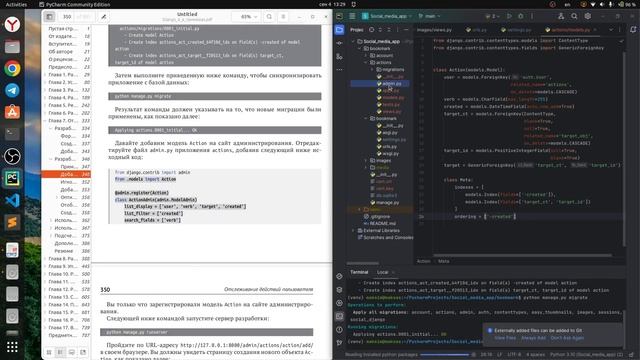The image size is (640, 360).
Task: Open the 'main' git branch dropdown
Action: tap(429, 16)
